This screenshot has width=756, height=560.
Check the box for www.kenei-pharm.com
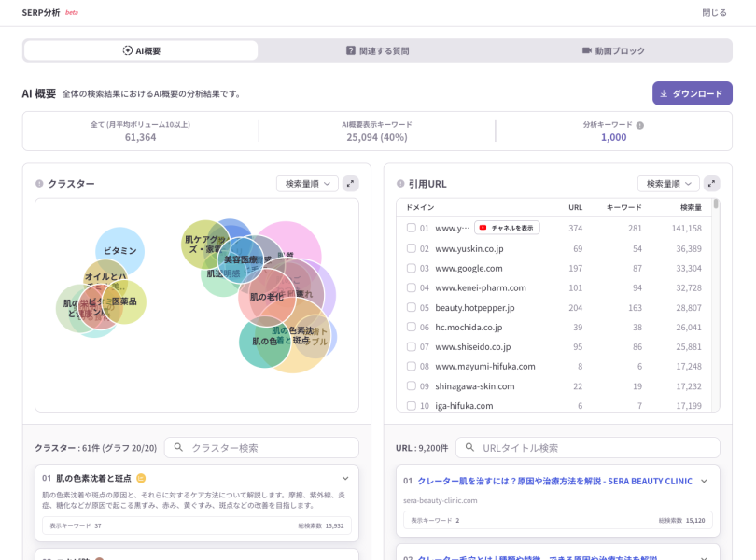click(411, 287)
